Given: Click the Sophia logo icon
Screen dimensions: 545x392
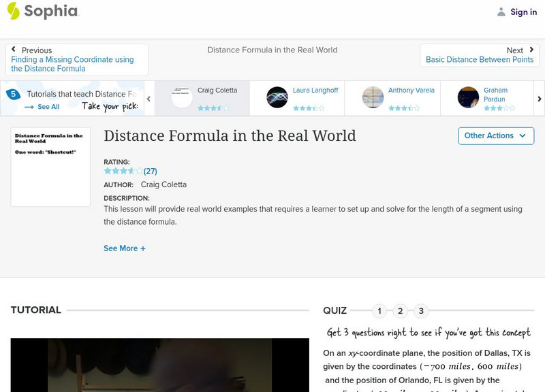Looking at the screenshot, I should pyautogui.click(x=14, y=11).
